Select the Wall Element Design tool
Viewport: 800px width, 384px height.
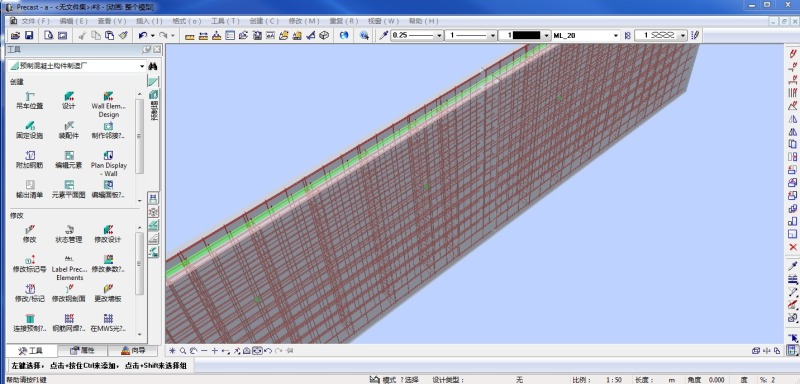pyautogui.click(x=108, y=104)
